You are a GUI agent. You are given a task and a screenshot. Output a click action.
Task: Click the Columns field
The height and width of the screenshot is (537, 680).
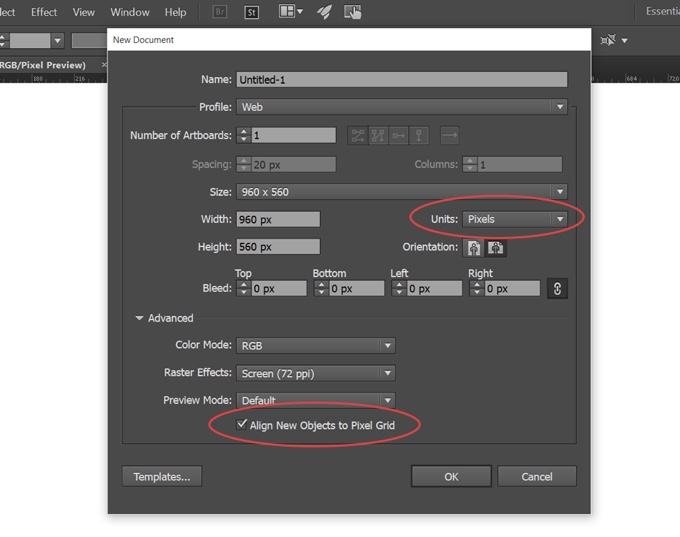pyautogui.click(x=520, y=164)
